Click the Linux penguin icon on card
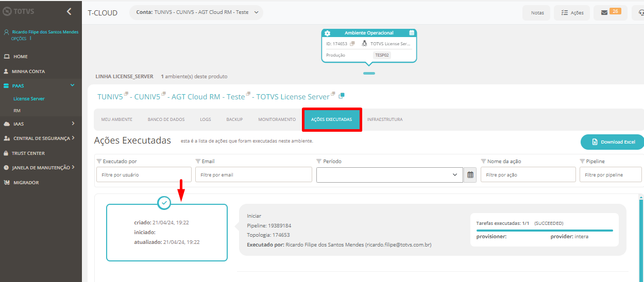Image resolution: width=644 pixels, height=282 pixels. click(x=365, y=44)
